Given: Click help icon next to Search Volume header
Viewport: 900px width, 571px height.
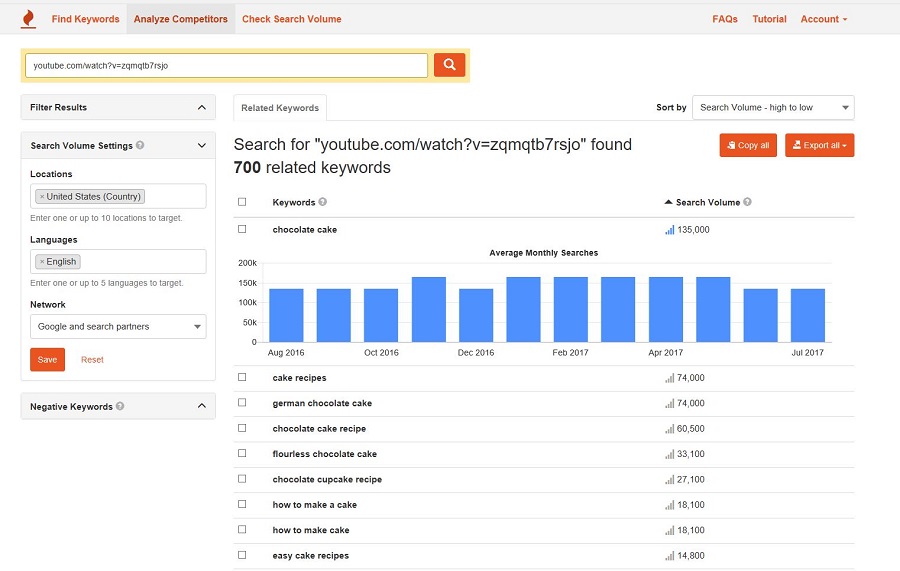Looking at the screenshot, I should coord(747,201).
